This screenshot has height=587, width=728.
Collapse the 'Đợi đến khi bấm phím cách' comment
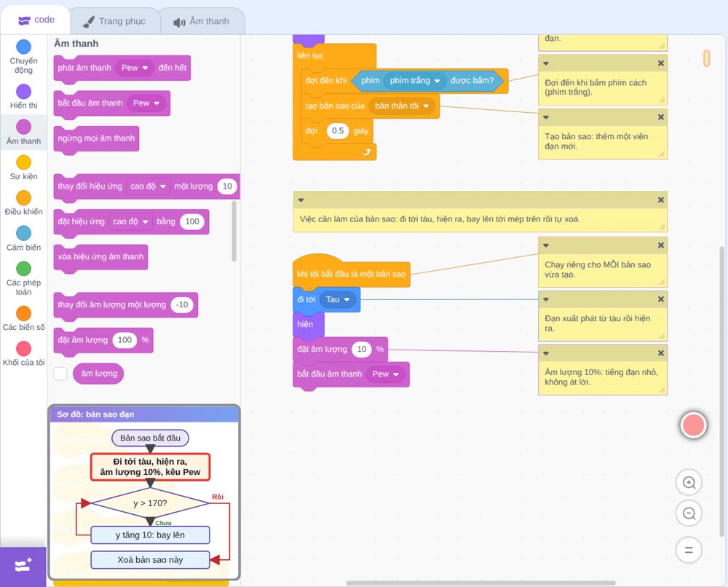tap(546, 63)
